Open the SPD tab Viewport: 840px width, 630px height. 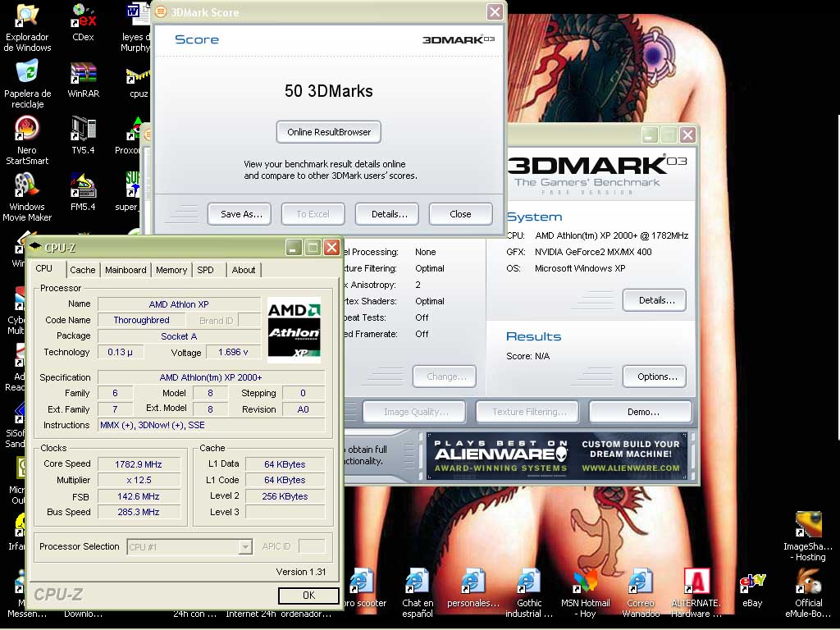click(x=205, y=270)
